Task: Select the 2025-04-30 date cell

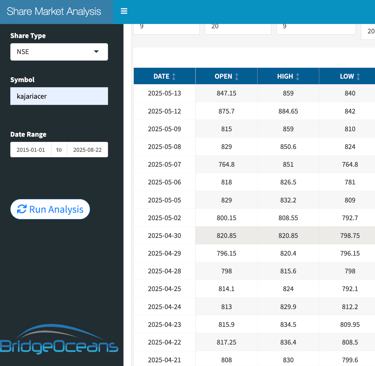Action: tap(164, 236)
